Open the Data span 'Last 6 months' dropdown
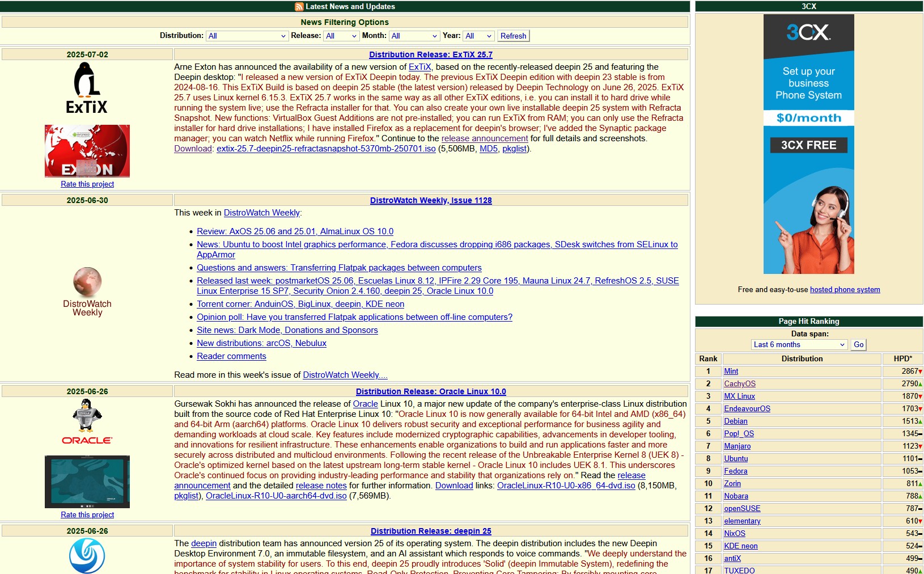This screenshot has height=574, width=924. point(799,344)
